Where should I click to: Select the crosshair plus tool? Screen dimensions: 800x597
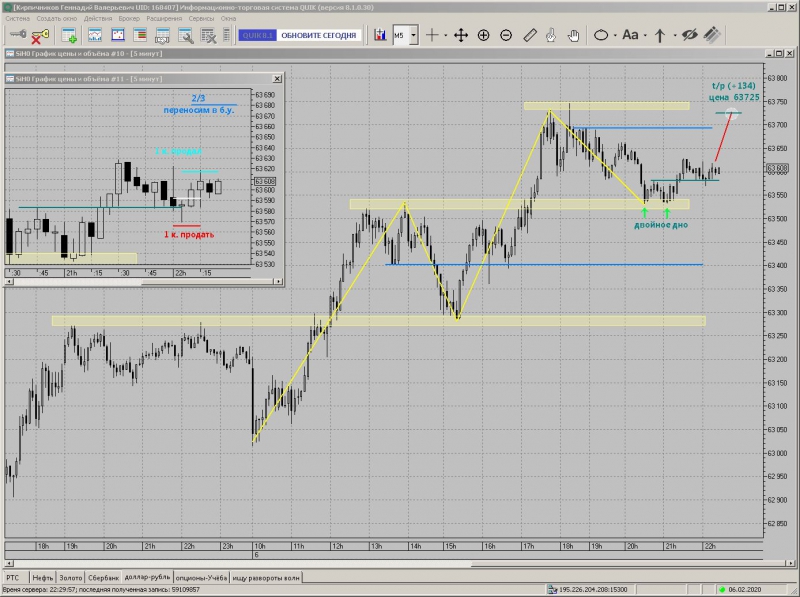432,35
